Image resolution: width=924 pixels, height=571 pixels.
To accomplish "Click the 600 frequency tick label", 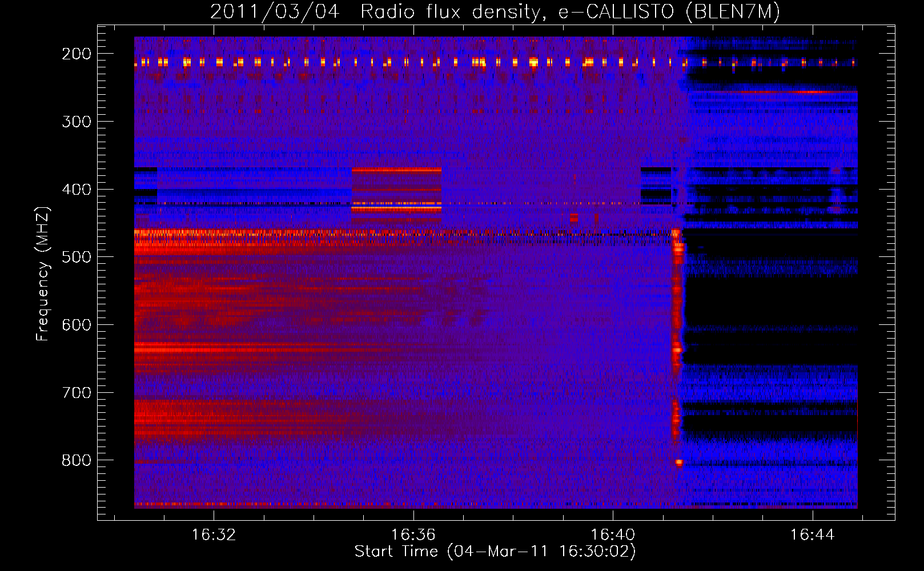I will tap(77, 325).
